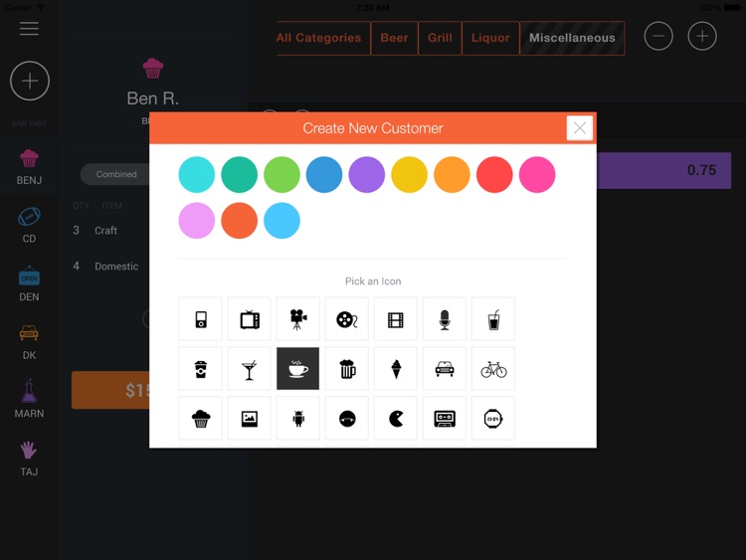Switch to the Grill category tab
Screen dimensions: 746x560
440,38
